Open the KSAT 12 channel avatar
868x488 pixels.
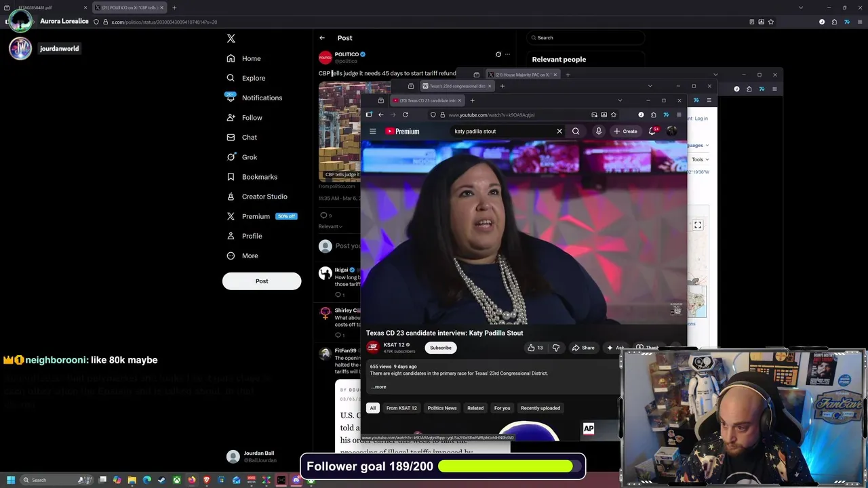pyautogui.click(x=372, y=348)
